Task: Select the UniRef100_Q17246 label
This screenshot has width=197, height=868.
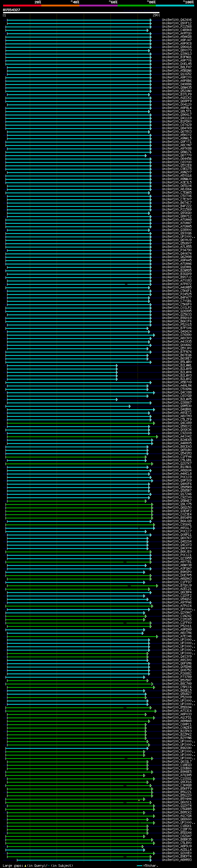Action: coord(177,494)
